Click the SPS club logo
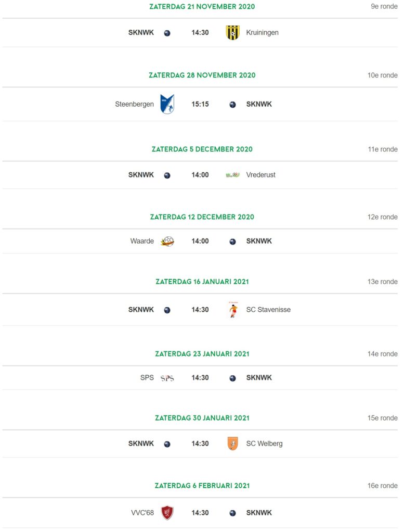The image size is (404, 532). (x=167, y=378)
